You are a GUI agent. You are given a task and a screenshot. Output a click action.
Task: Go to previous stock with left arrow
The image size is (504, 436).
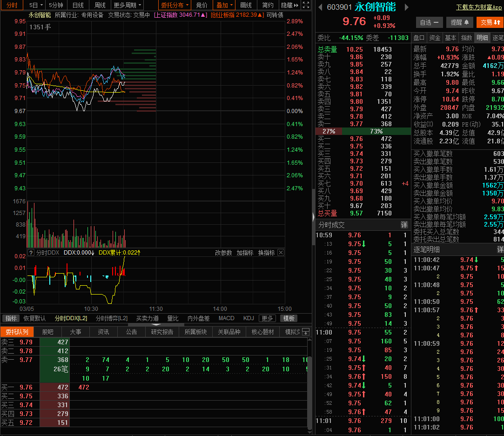[320, 7]
